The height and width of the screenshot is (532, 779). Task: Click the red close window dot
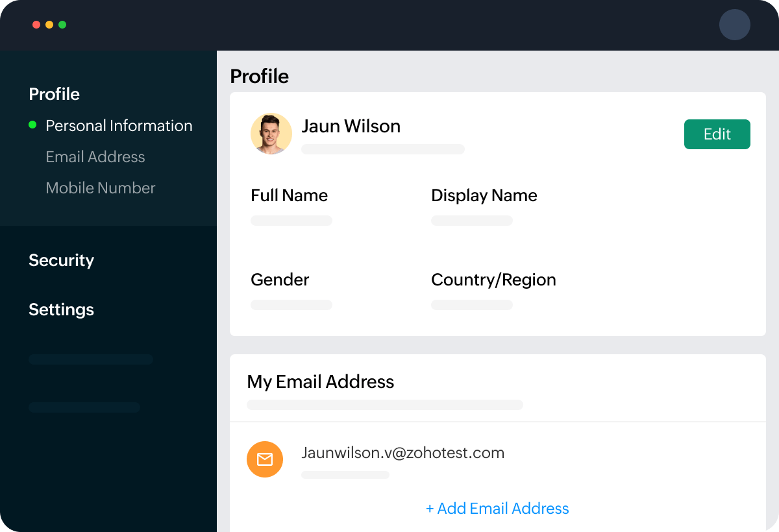36,25
